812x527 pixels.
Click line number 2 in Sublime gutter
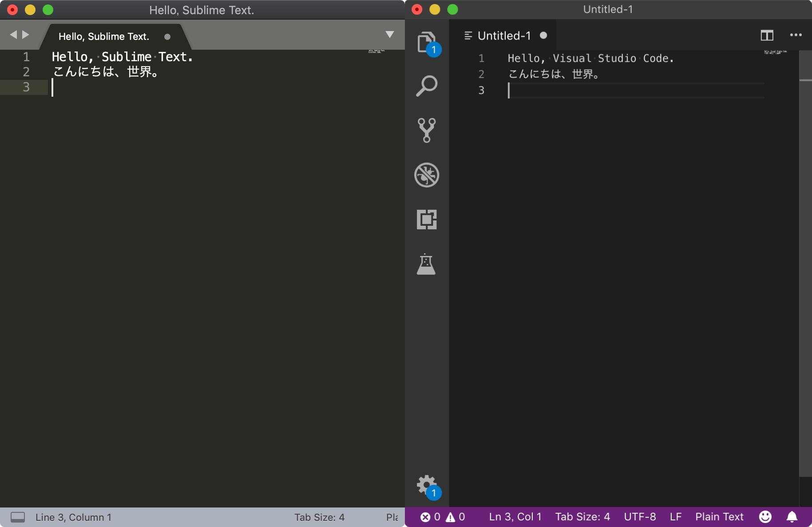[x=26, y=72]
